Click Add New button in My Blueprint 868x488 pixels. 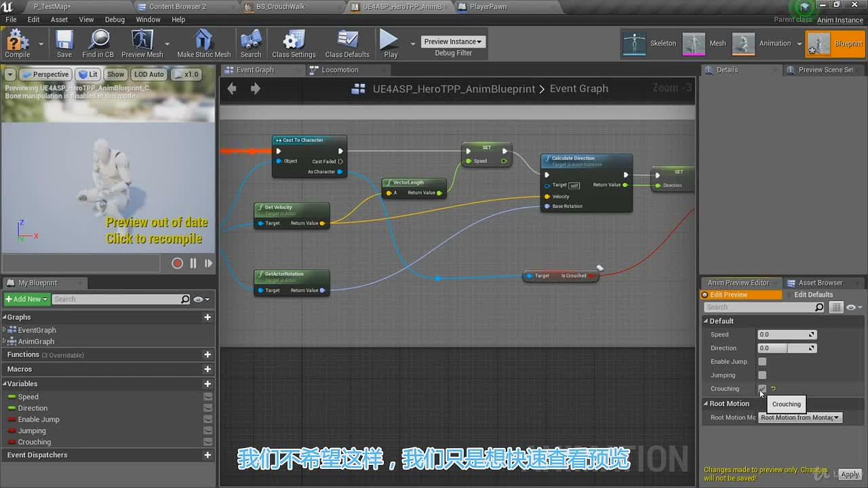[x=26, y=299]
